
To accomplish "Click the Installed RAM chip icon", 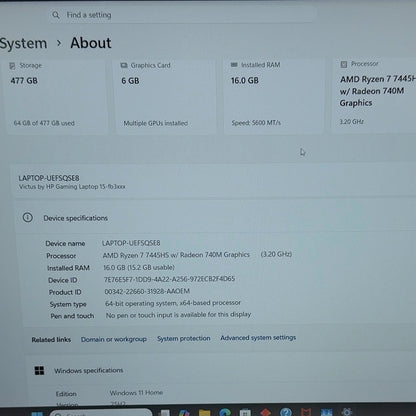I will [234, 65].
